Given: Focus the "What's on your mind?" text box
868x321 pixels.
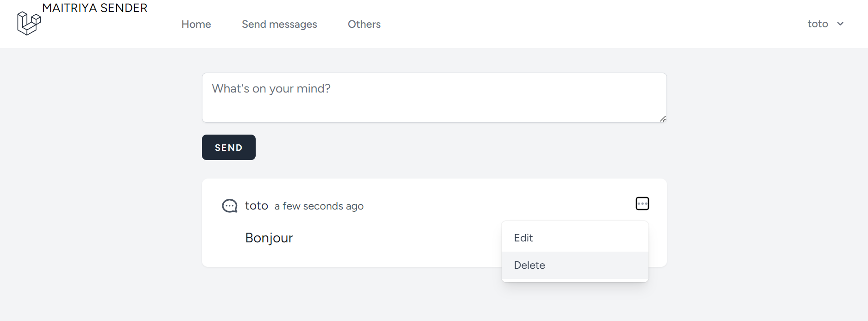Looking at the screenshot, I should (434, 98).
